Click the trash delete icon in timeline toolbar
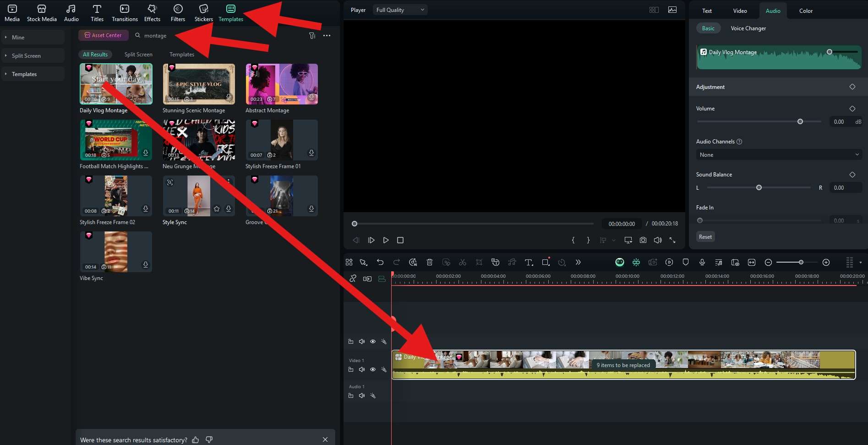This screenshot has width=868, height=445. [430, 262]
